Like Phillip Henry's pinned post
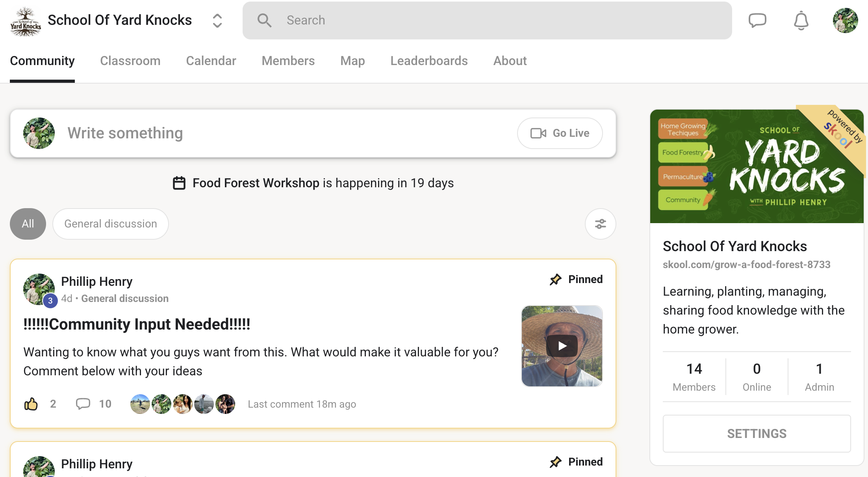The image size is (868, 477). tap(31, 404)
